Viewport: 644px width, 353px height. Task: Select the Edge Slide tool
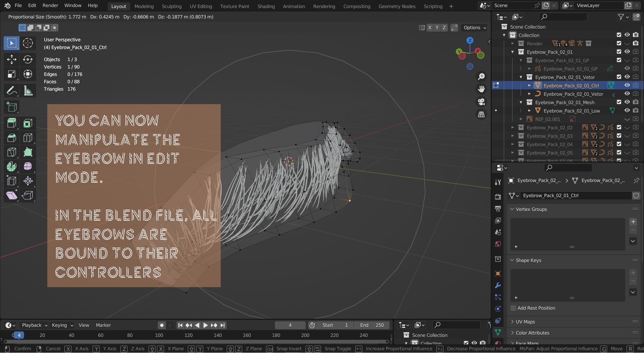pos(11,181)
